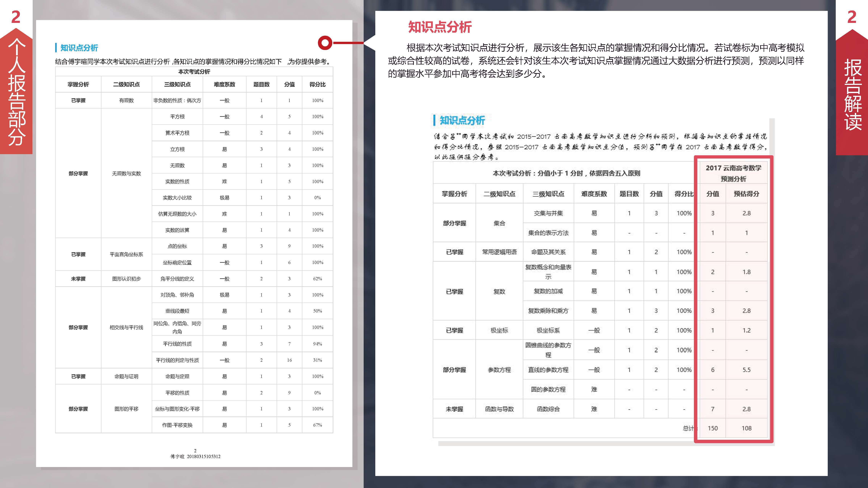Select the 非负数的性质：偶次方 cell
The image size is (868, 488).
tap(177, 100)
